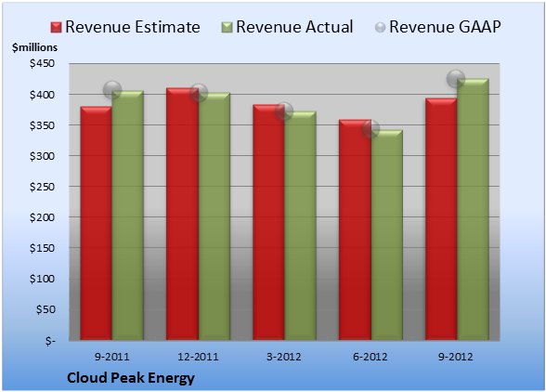The width and height of the screenshot is (546, 392).
Task: Select the red estimate bar for 6-2012
Action: point(355,229)
